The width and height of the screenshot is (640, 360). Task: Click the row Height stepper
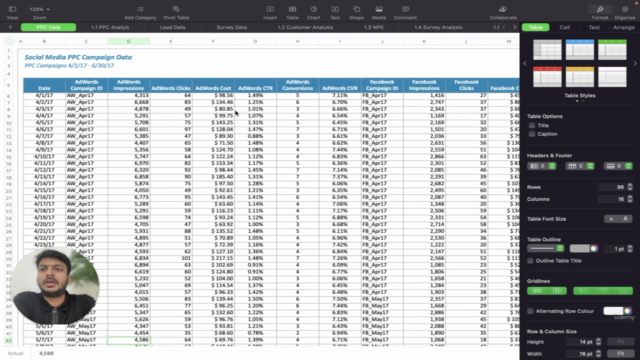click(598, 342)
